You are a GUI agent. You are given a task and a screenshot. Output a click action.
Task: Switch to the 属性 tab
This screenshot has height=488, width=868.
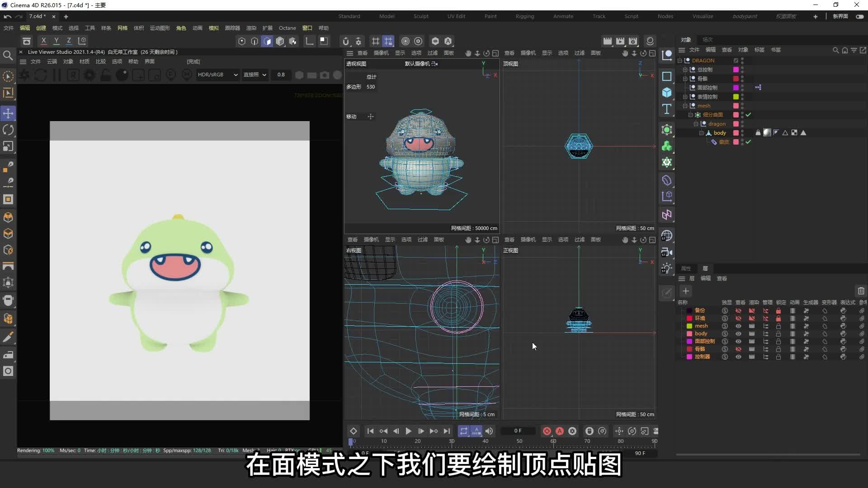click(686, 268)
